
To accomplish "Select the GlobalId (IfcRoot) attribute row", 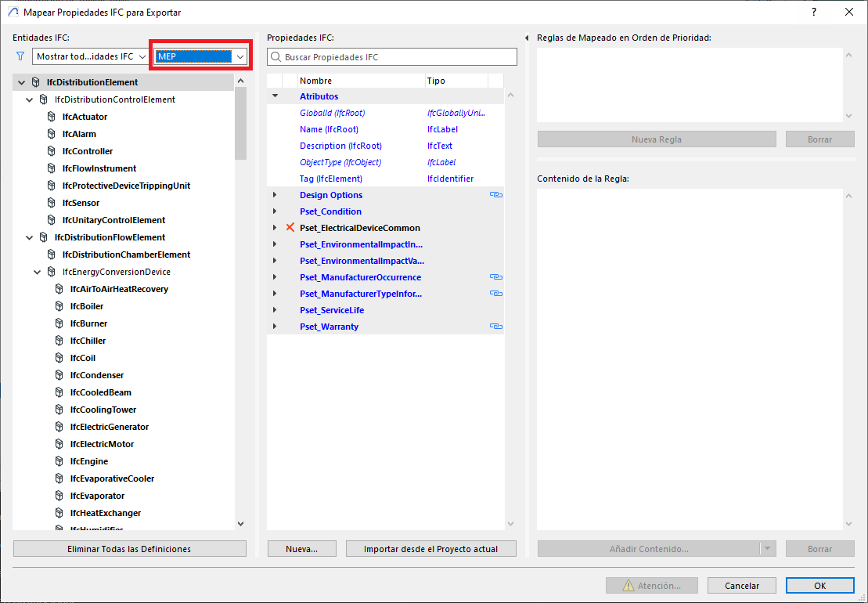I will coord(332,113).
